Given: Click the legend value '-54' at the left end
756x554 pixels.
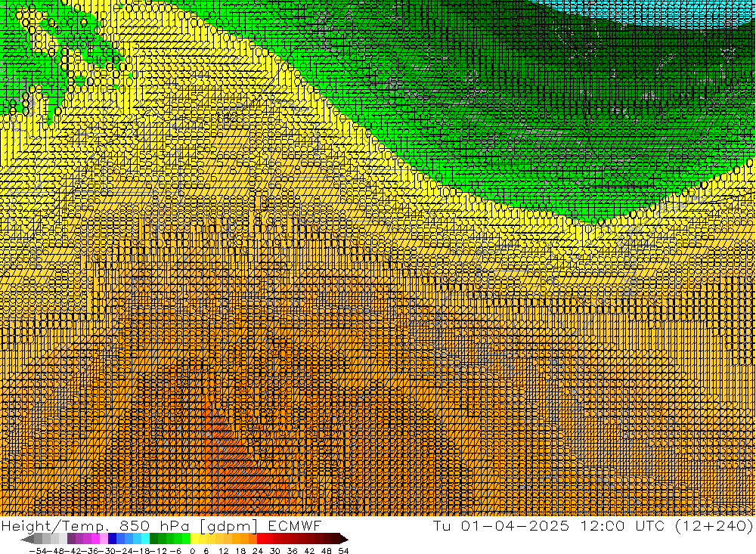Looking at the screenshot, I should (x=39, y=551).
